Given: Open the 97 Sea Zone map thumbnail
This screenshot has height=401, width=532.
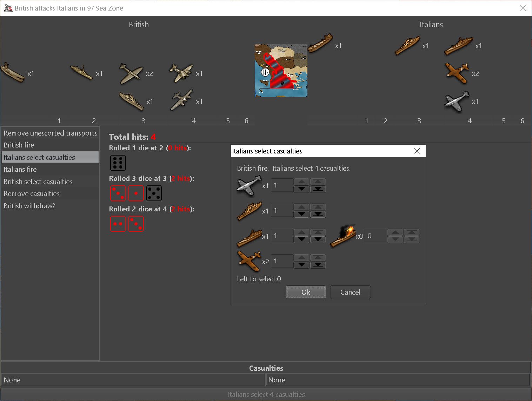Looking at the screenshot, I should coord(281,71).
